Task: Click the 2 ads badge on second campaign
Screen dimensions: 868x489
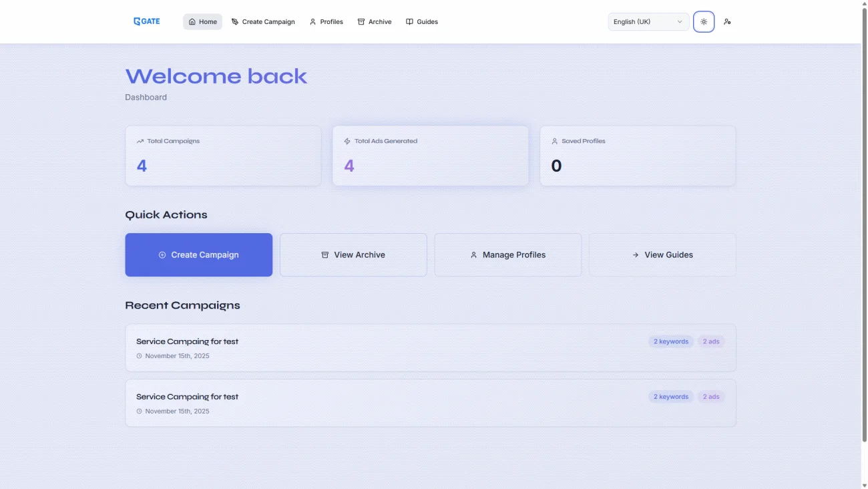Action: click(711, 397)
